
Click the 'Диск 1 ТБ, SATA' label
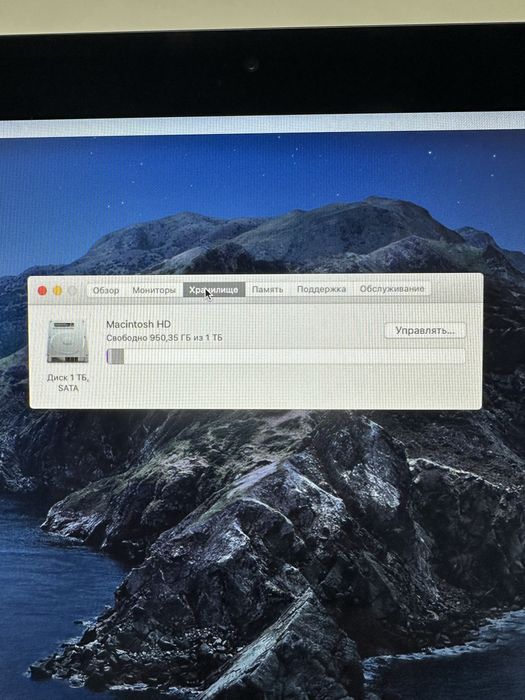coord(68,383)
